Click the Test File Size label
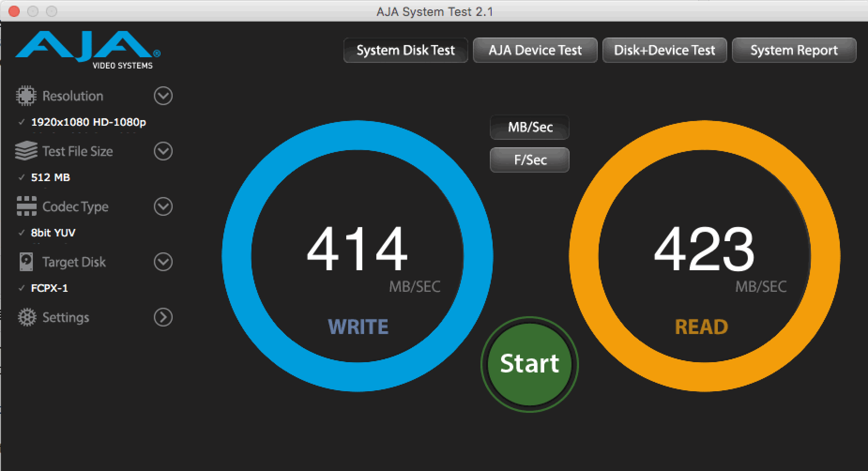 coord(77,152)
